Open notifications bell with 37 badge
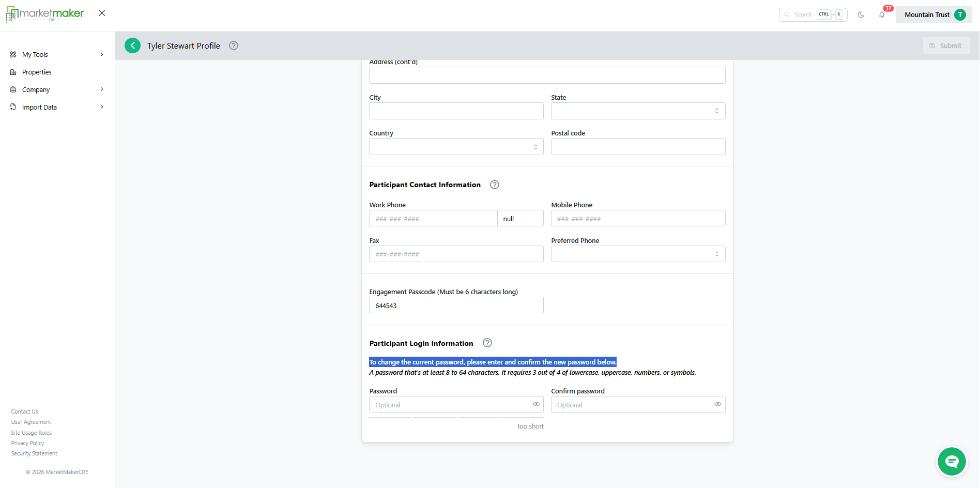 (882, 14)
